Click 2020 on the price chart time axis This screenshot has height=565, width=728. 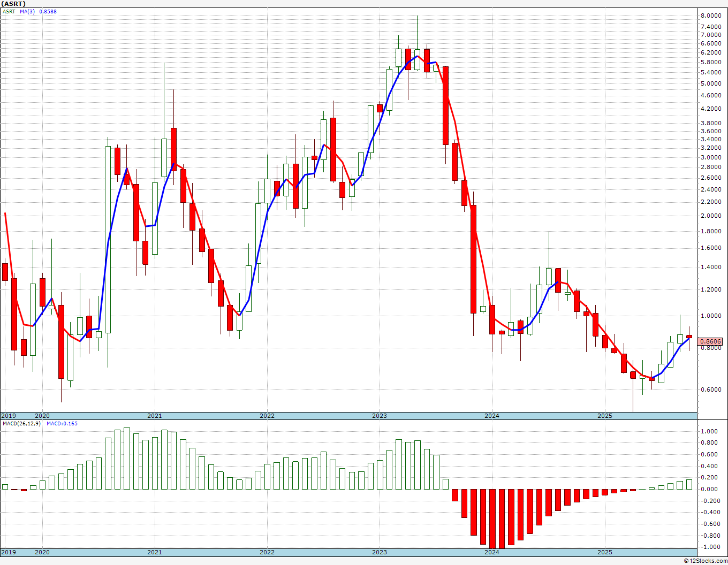pos(42,416)
